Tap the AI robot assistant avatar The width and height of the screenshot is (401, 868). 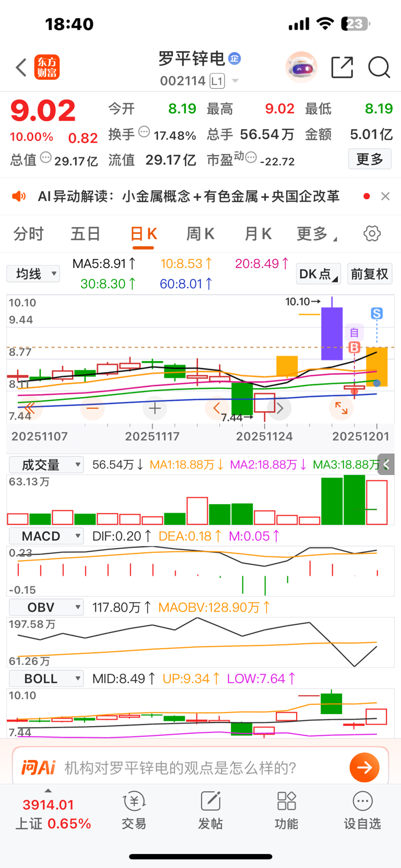(x=302, y=67)
